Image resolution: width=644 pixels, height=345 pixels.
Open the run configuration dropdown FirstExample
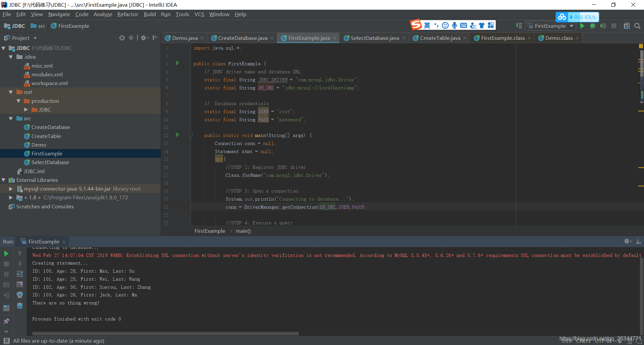pos(550,26)
